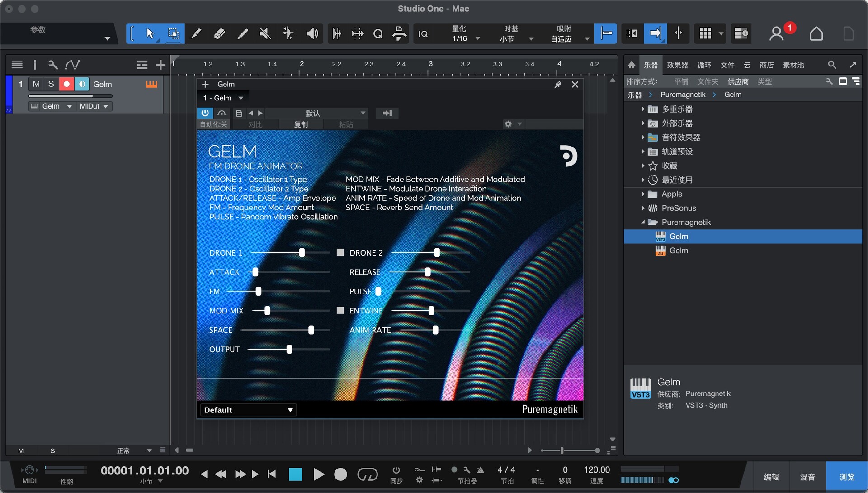Click 自动化:关 automation button

[213, 124]
